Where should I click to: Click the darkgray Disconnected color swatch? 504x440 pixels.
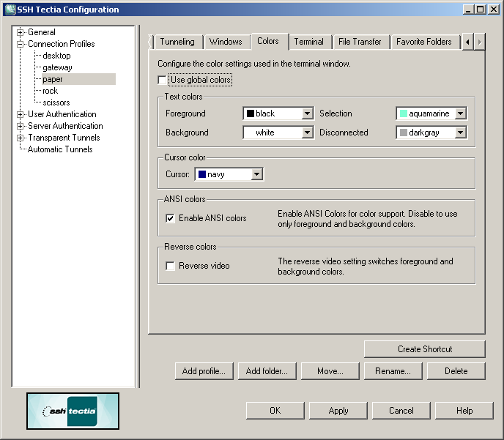[404, 133]
